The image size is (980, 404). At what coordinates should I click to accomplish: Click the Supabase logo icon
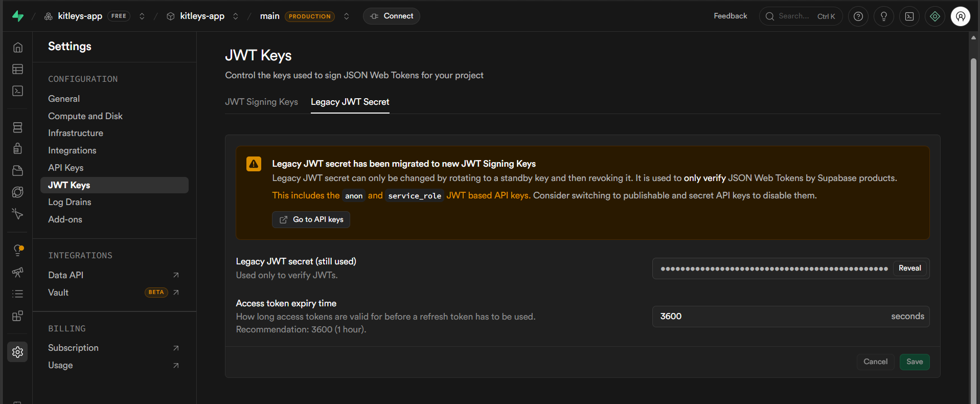[x=18, y=16]
